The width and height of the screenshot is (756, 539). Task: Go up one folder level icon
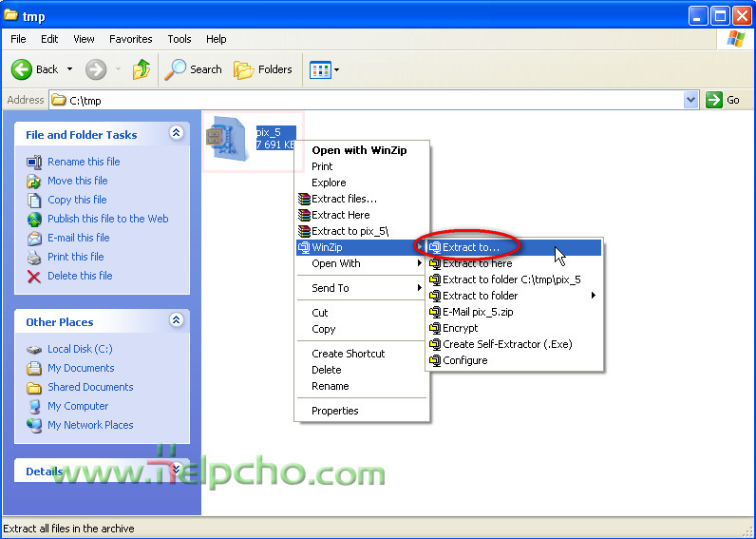pyautogui.click(x=142, y=69)
